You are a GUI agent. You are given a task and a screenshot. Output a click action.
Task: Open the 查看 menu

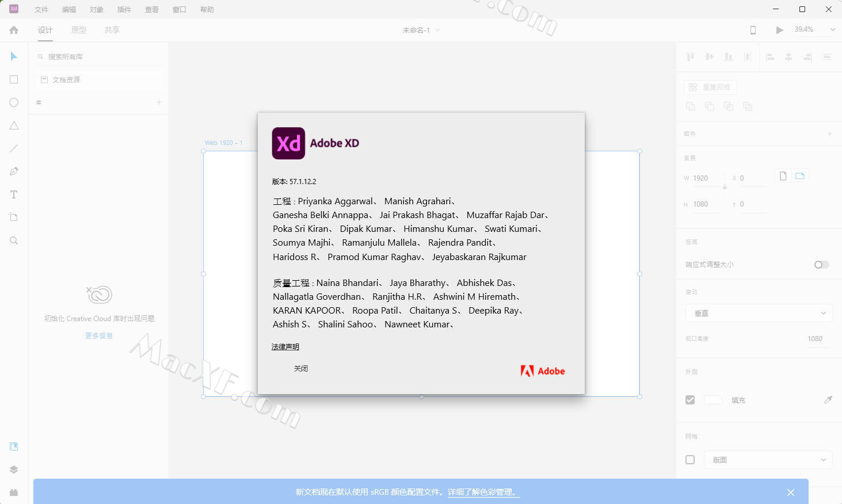point(152,10)
